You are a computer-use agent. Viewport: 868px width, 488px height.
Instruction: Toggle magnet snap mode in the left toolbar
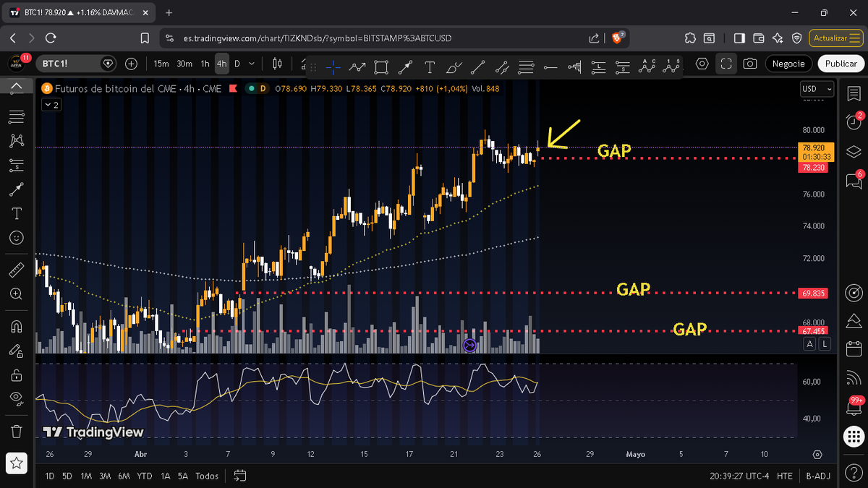click(16, 327)
